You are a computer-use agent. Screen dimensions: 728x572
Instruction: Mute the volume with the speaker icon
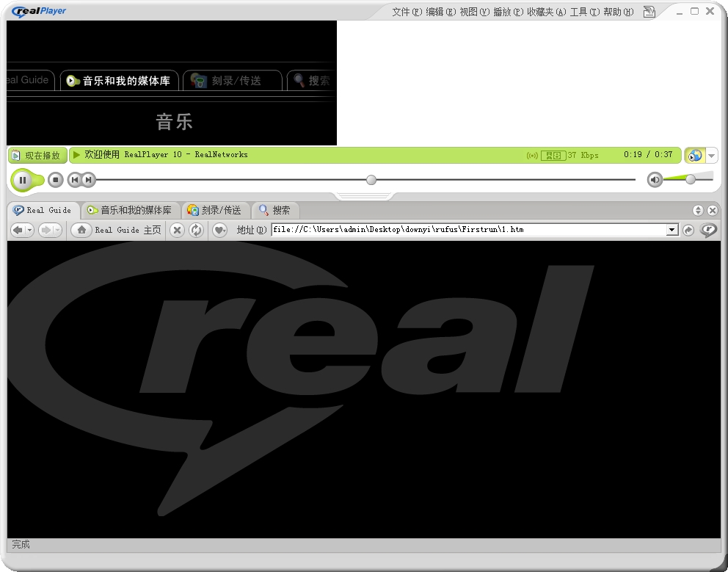[654, 178]
